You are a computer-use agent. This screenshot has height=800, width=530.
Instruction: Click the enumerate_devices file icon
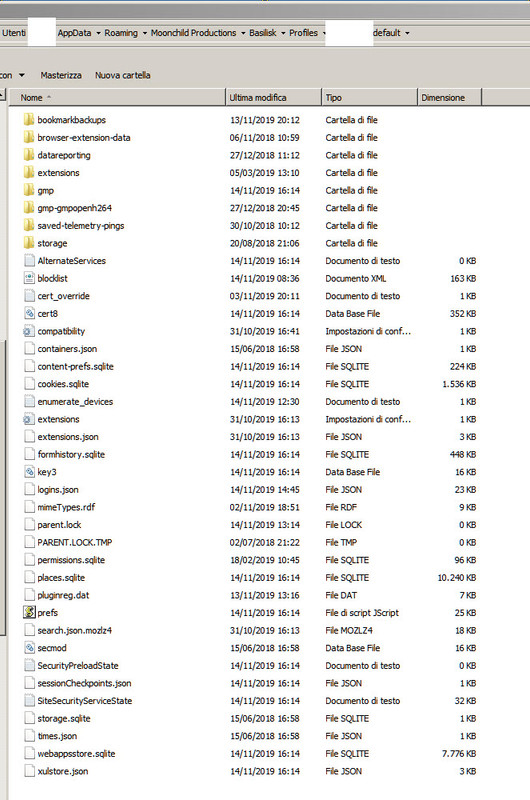[x=30, y=402]
